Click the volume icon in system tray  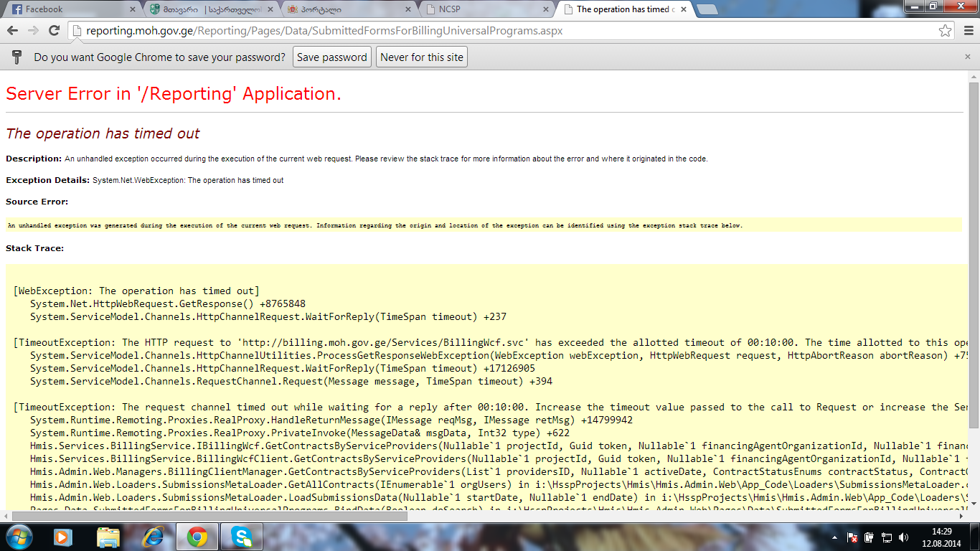pos(903,537)
